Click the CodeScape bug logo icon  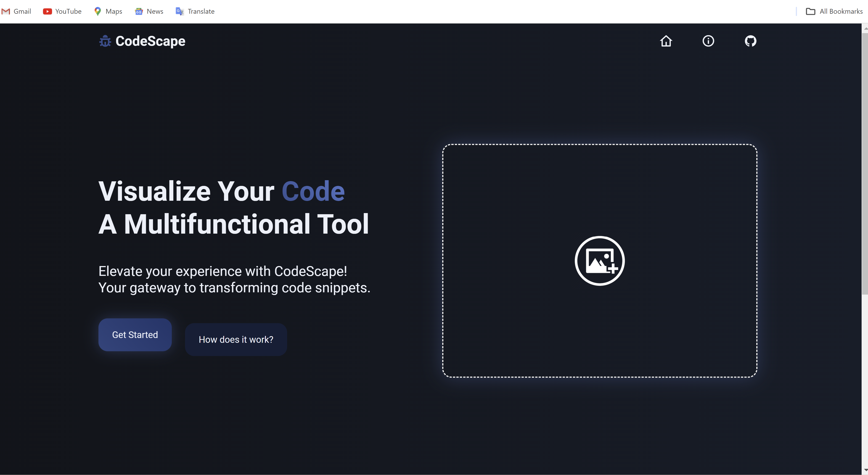coord(105,41)
